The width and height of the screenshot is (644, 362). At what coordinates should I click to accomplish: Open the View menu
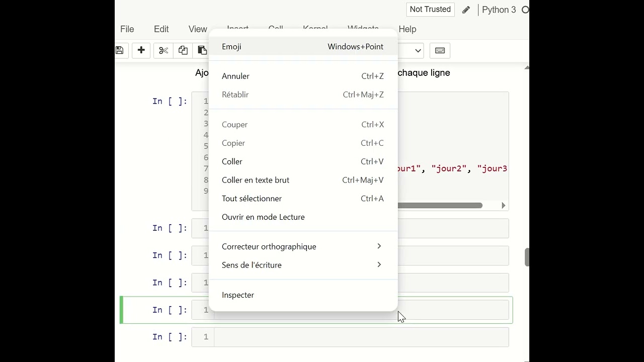pos(198,29)
